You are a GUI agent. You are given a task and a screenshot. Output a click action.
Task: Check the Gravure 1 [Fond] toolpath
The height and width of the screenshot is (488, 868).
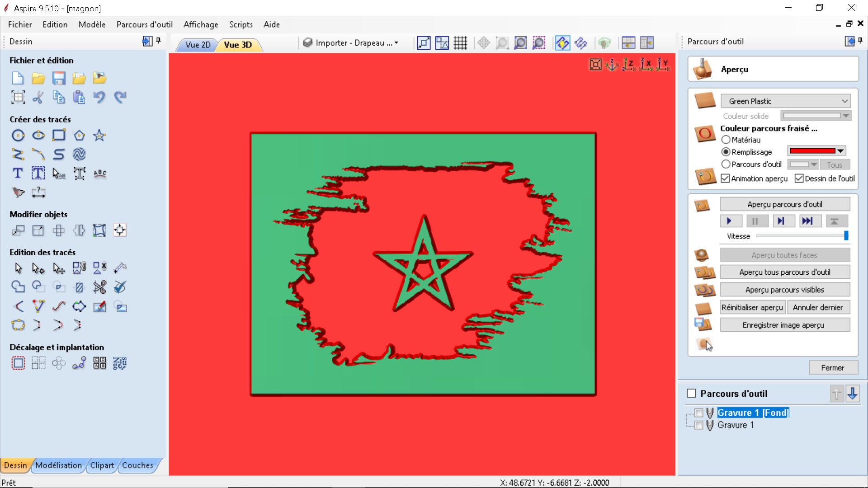click(x=698, y=413)
